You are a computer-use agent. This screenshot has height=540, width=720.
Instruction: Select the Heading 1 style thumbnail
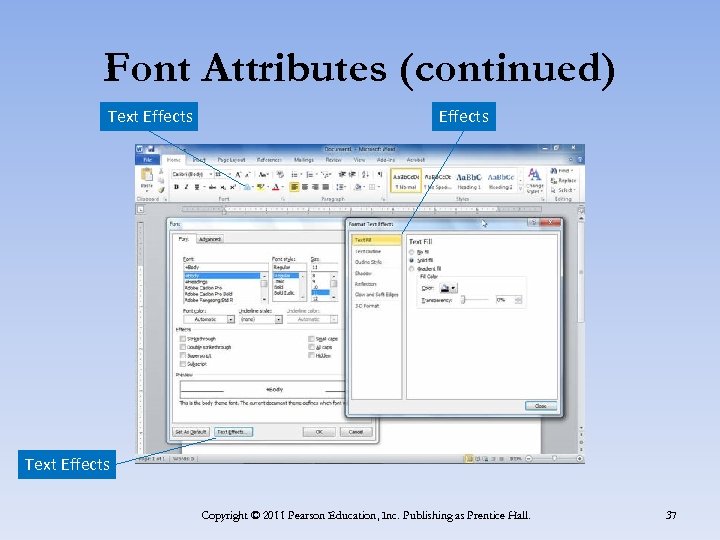tap(468, 181)
